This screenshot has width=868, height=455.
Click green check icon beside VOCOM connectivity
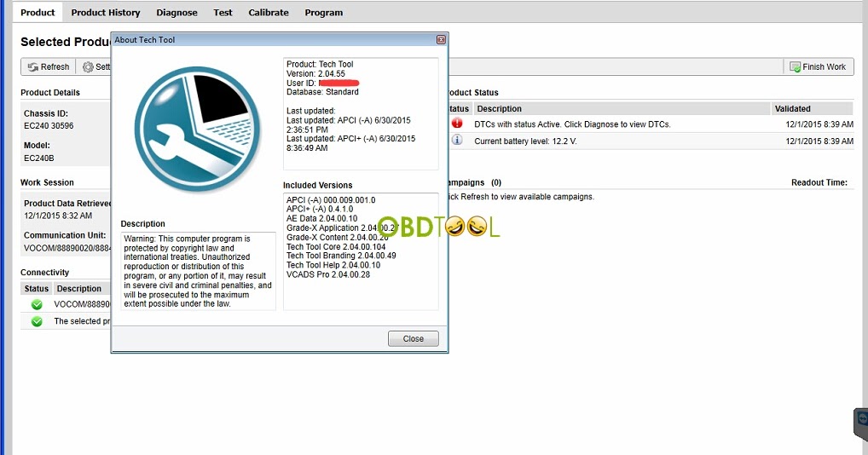37,304
